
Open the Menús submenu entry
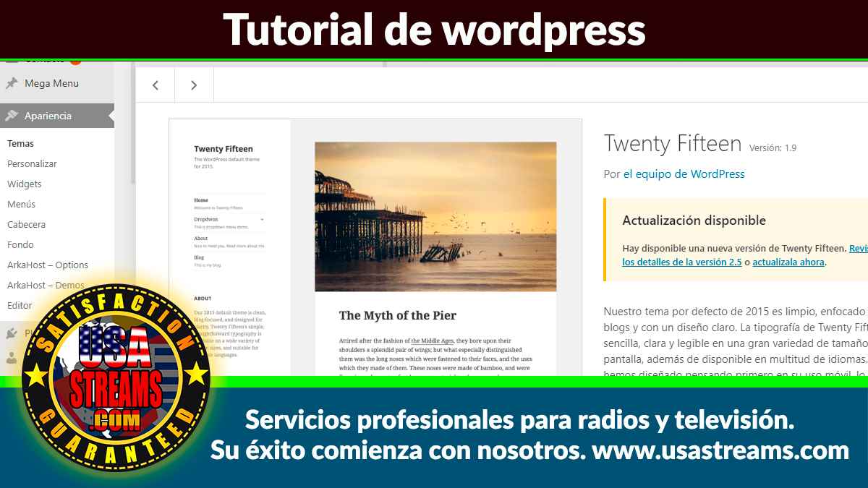21,204
